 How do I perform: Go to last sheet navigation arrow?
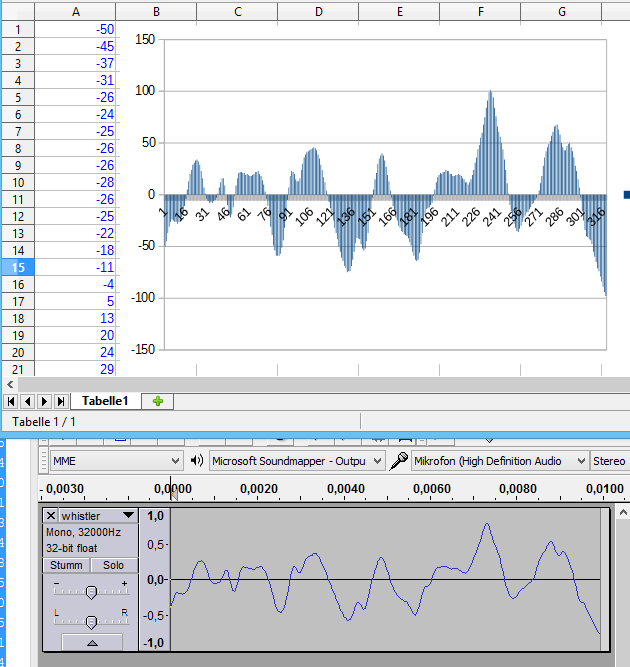point(61,401)
